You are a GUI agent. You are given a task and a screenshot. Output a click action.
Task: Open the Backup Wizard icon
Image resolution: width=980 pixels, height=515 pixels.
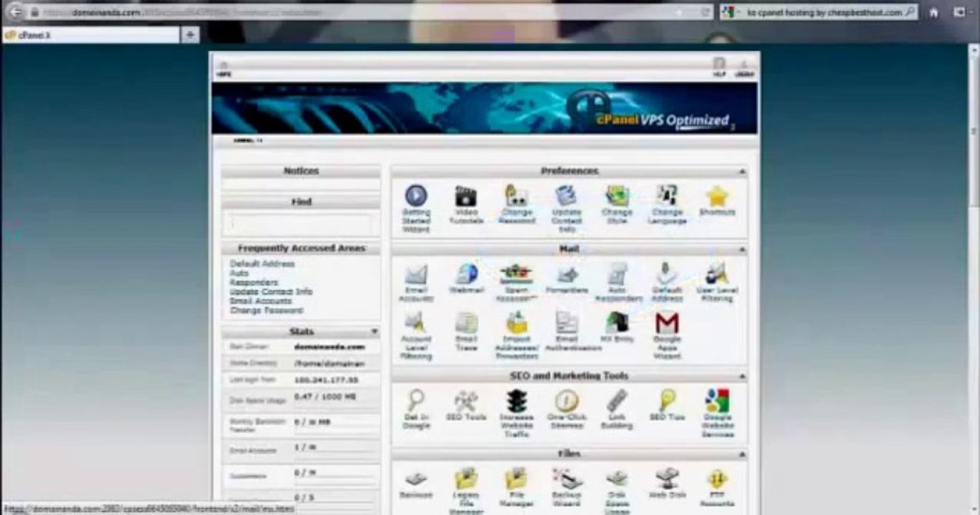[x=566, y=478]
